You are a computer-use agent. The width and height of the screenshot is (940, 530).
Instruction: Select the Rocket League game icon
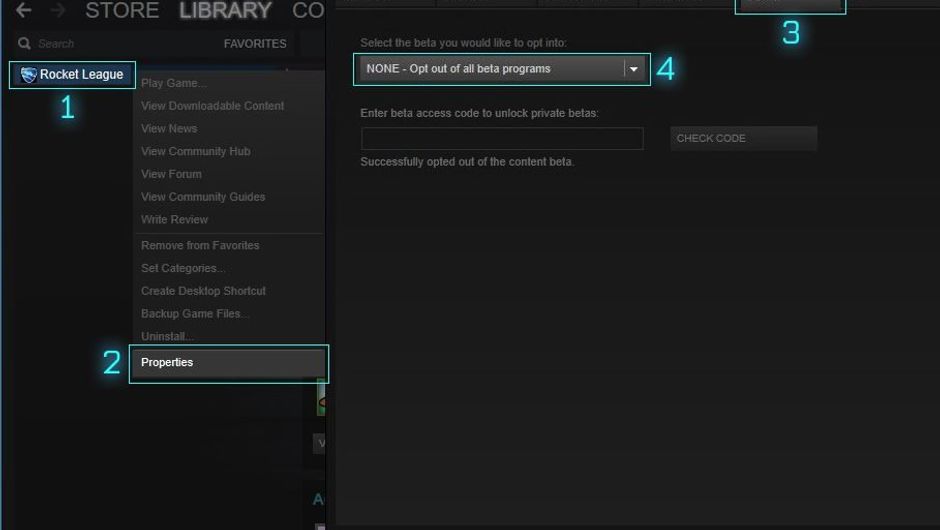pos(28,75)
